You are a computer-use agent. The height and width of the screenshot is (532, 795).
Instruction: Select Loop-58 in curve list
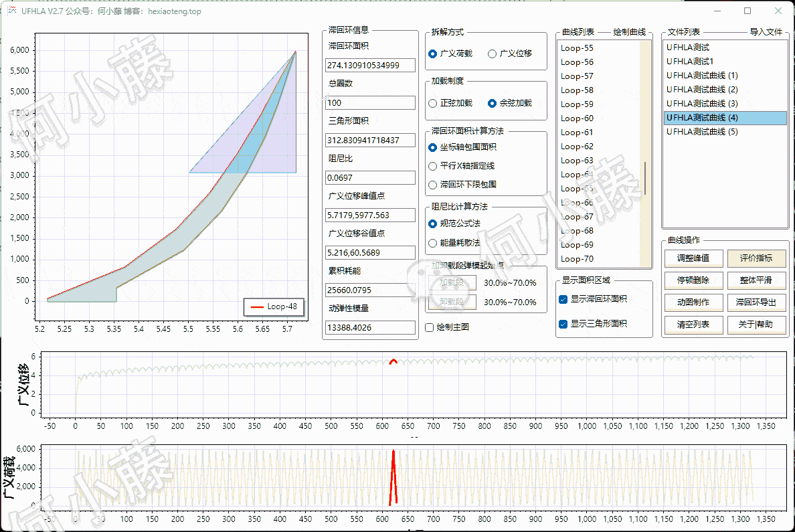click(577, 90)
